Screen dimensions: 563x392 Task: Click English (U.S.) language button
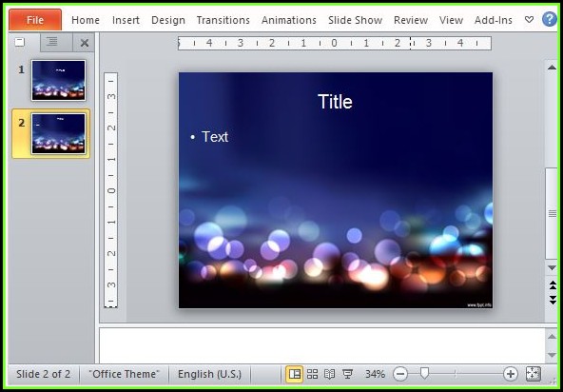click(209, 374)
